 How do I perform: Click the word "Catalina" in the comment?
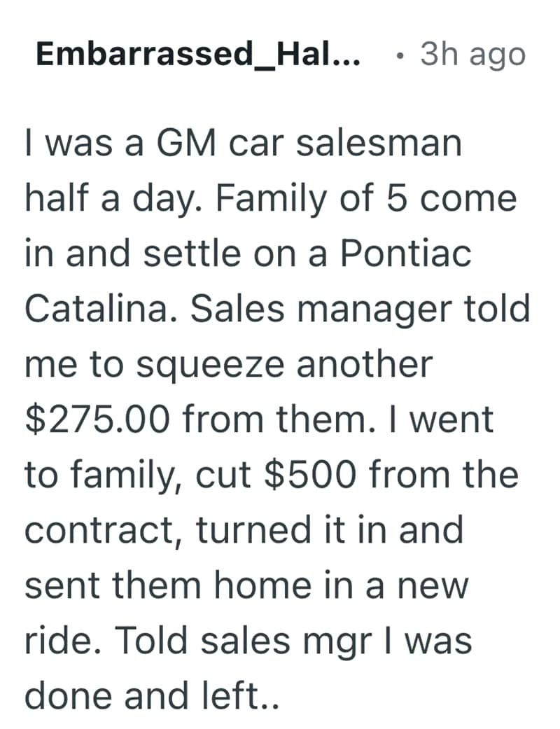(97, 309)
